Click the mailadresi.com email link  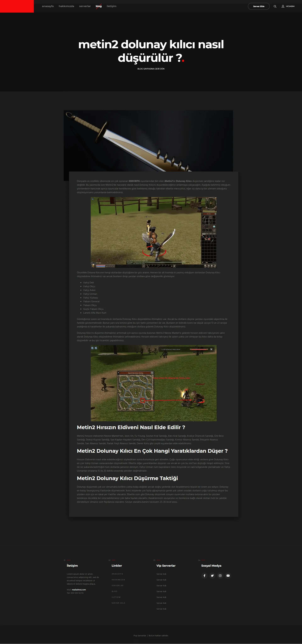click(x=79, y=589)
